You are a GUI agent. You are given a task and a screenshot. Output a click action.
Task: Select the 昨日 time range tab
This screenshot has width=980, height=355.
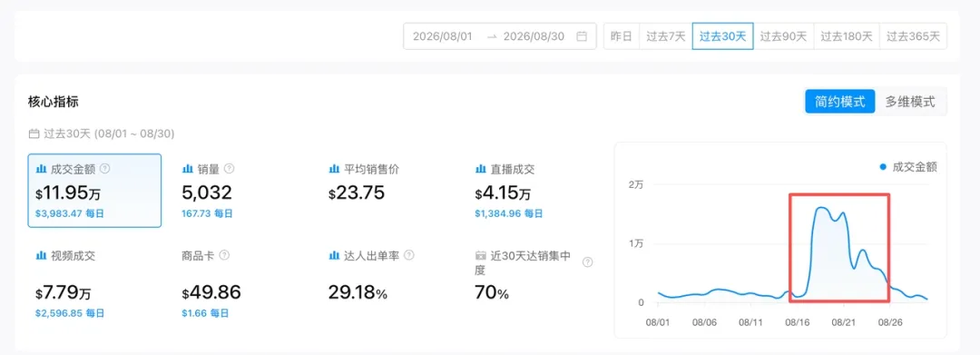point(622,36)
